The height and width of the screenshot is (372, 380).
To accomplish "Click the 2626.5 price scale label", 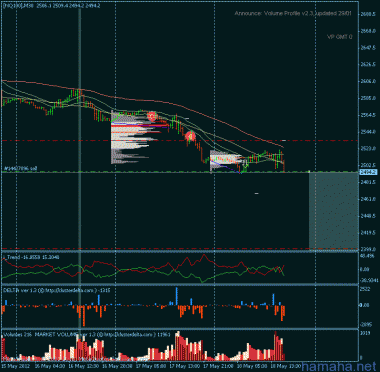I will [368, 64].
